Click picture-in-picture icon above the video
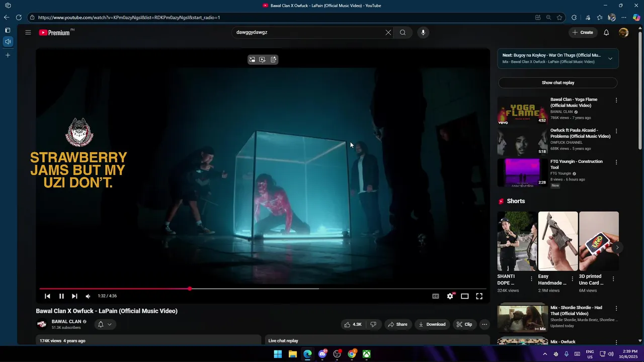The height and width of the screenshot is (362, 644). click(x=252, y=59)
